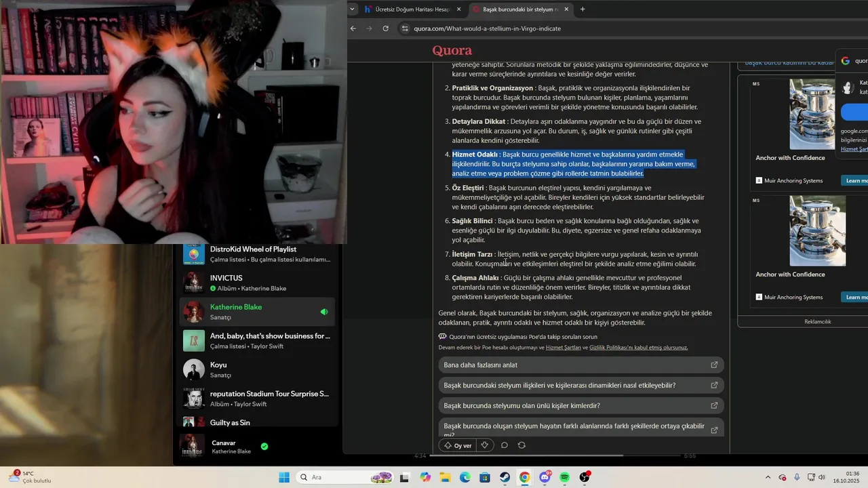
Task: Select question 'Başak burcunda oluşan stelyum hayatın farklı alanlarında'
Action: click(581, 428)
